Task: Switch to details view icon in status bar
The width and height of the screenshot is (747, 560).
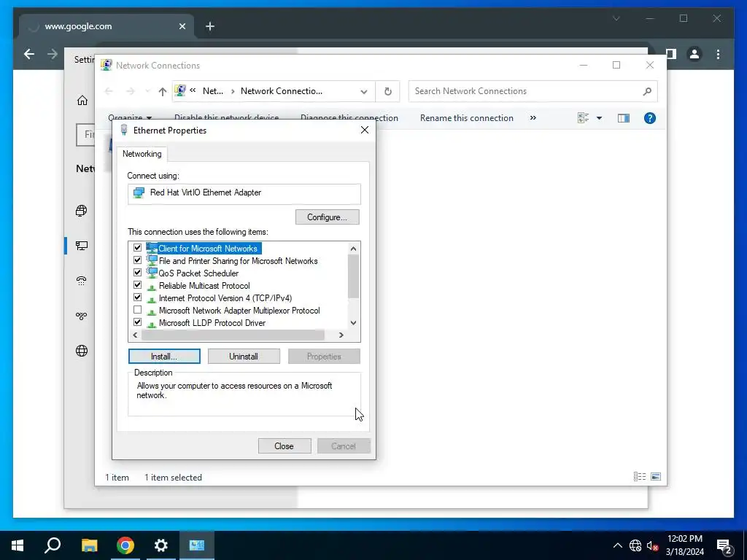Action: click(x=640, y=477)
